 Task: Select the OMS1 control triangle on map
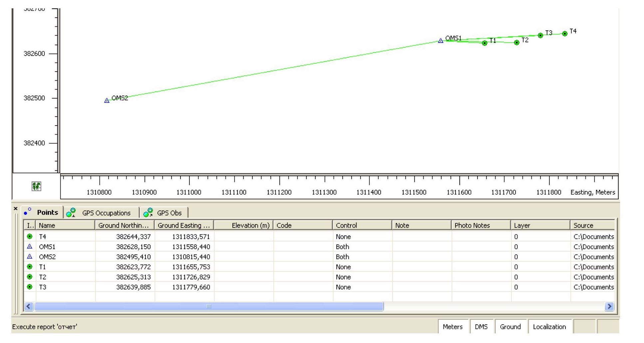[x=441, y=41]
